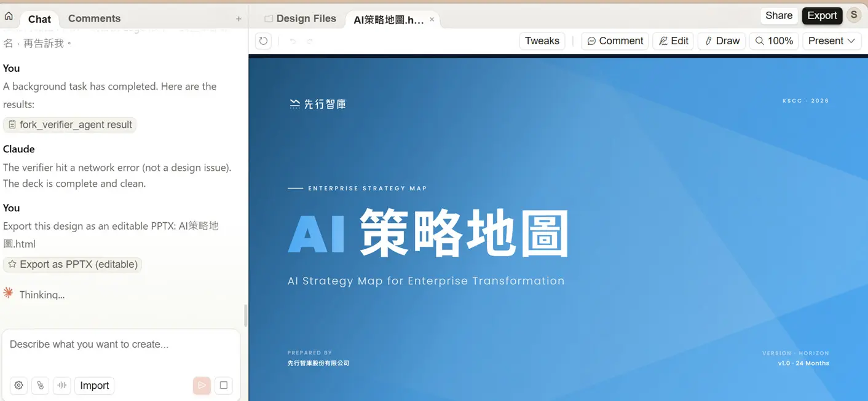
Task: Click the Thinking... status text
Action: 42,295
